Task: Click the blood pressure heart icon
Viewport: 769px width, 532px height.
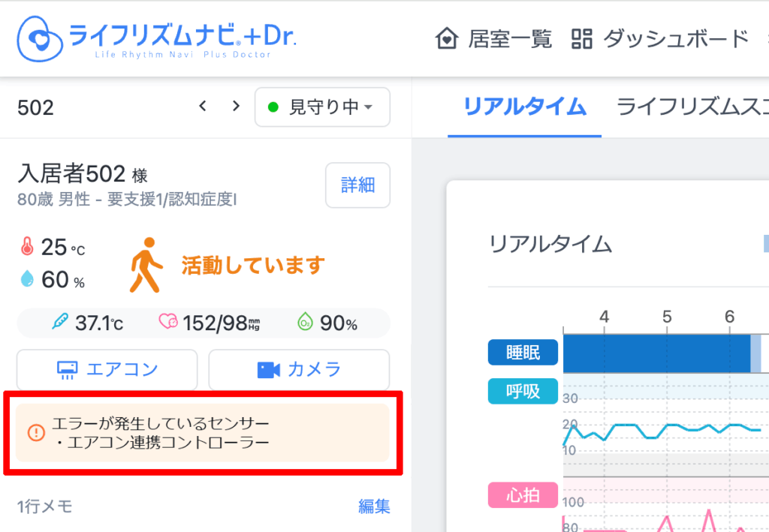Action: (x=167, y=323)
